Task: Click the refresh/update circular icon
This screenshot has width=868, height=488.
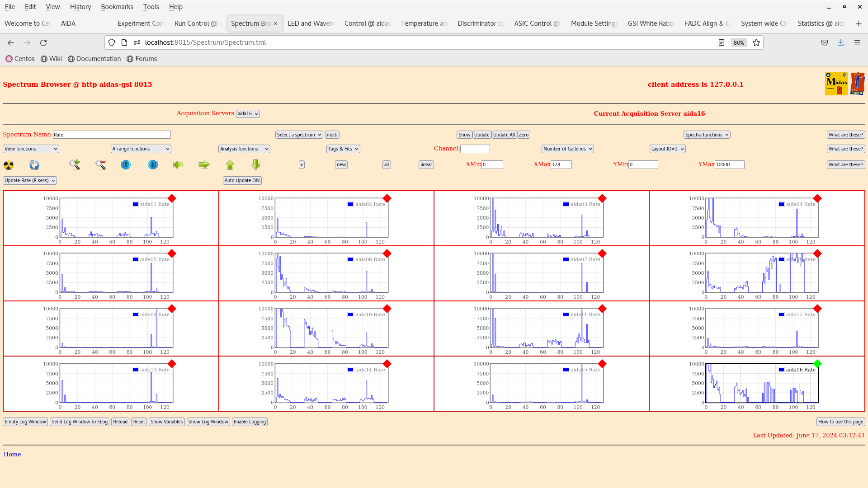Action: click(34, 164)
